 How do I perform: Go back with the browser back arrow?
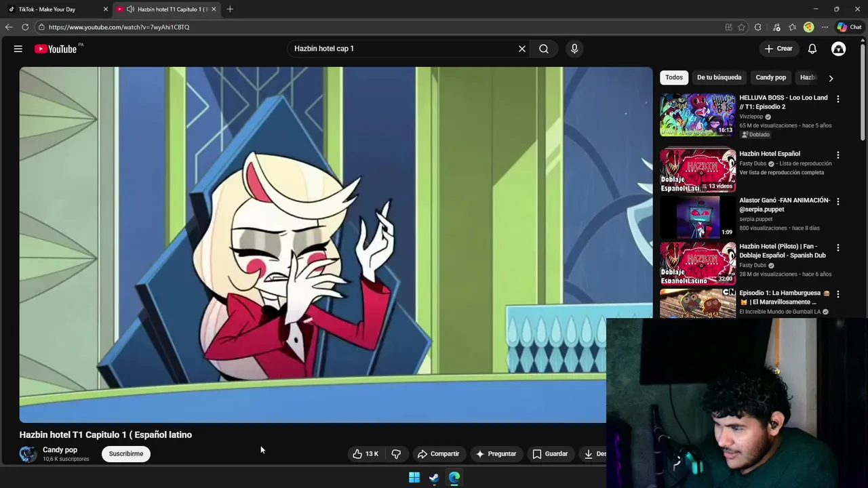pyautogui.click(x=8, y=27)
